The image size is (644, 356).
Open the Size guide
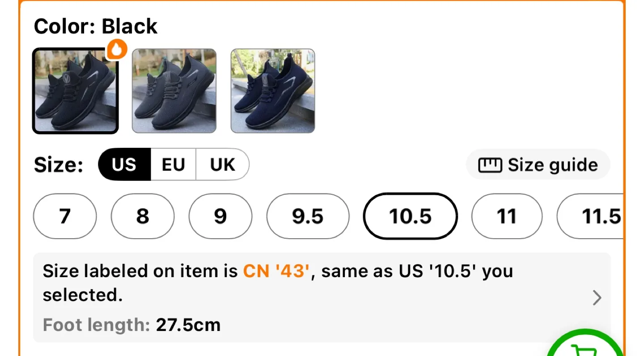(538, 165)
